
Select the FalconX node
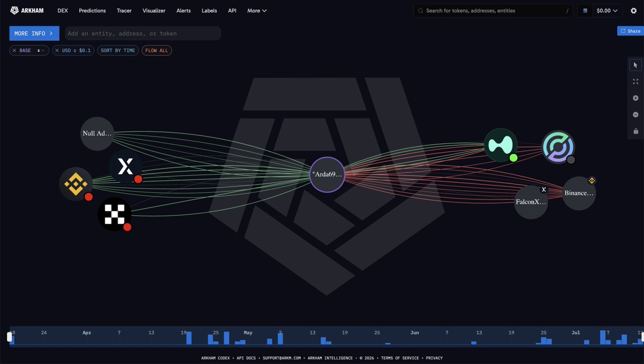click(x=531, y=203)
